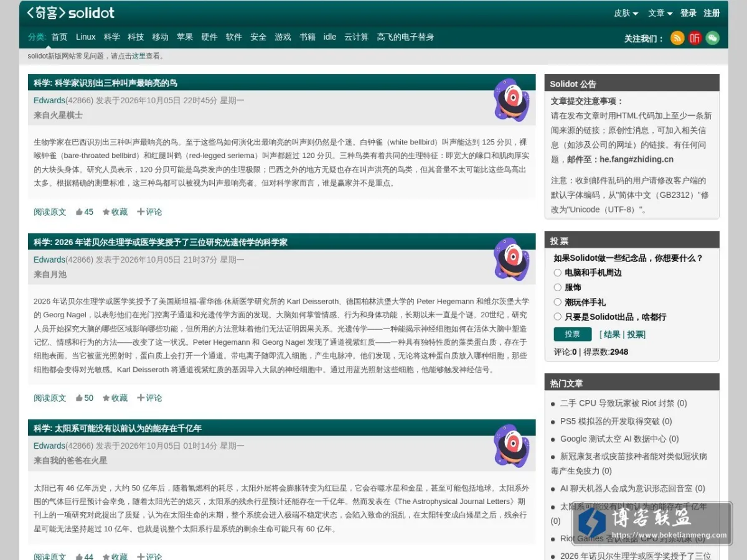Open the idle category

(330, 37)
